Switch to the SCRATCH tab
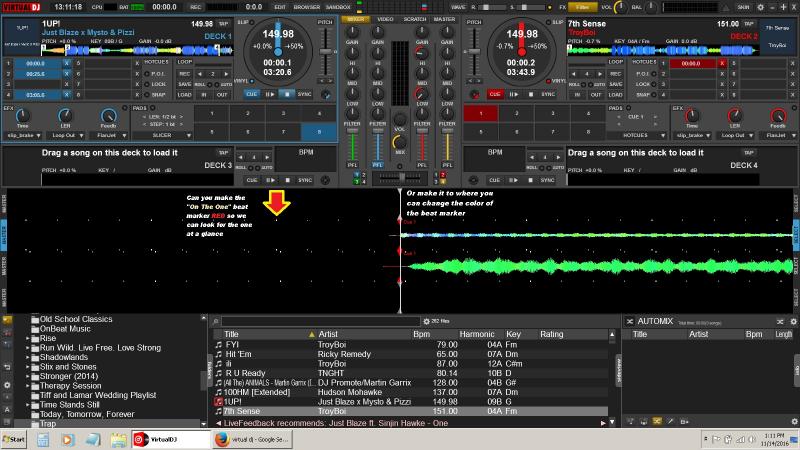800x450 pixels. tap(415, 19)
